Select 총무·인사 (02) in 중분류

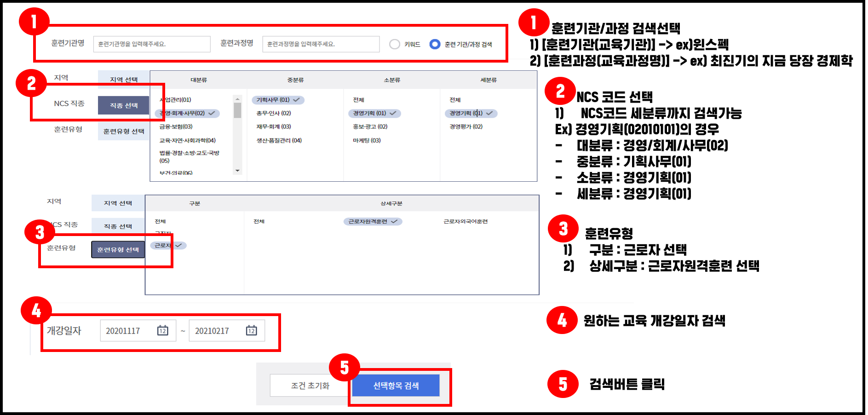[x=274, y=113]
